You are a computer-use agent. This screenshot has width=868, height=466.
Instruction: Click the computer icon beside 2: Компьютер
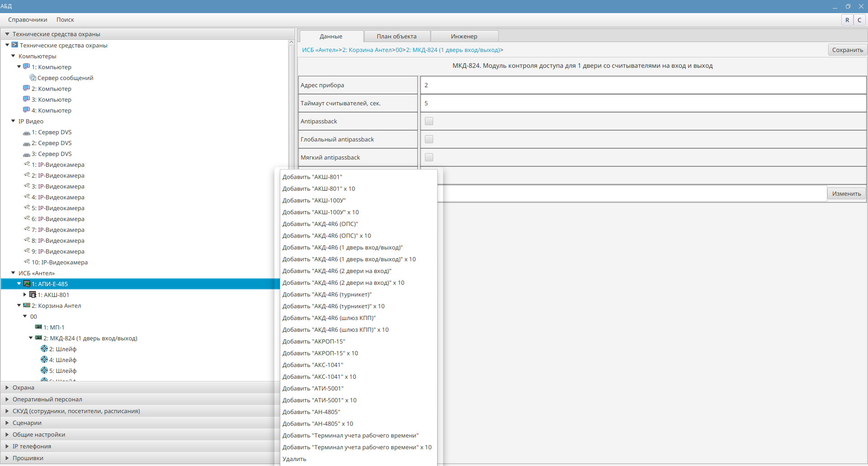click(x=26, y=89)
